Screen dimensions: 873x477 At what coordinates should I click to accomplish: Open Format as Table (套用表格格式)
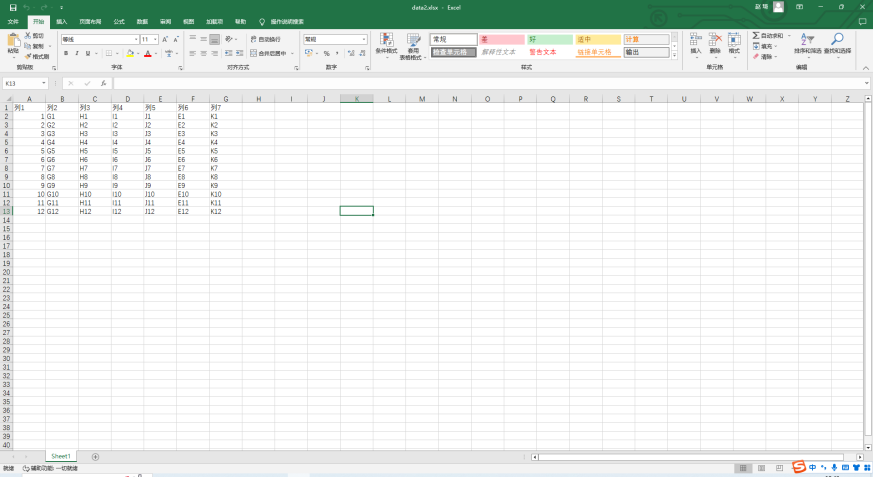[x=413, y=46]
